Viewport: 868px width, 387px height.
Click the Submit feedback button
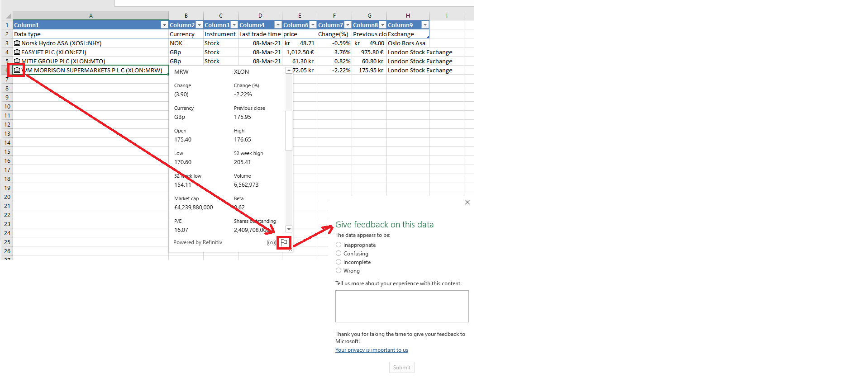(402, 368)
